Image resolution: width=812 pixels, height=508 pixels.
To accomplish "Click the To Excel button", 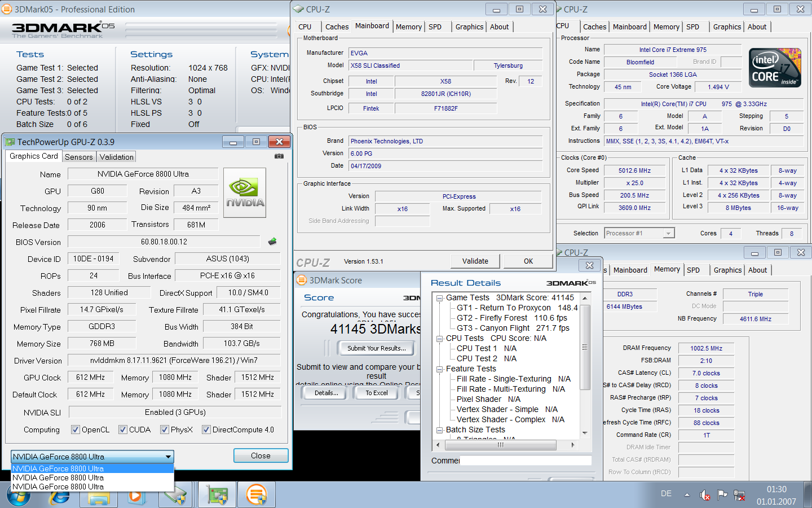I will pyautogui.click(x=377, y=393).
